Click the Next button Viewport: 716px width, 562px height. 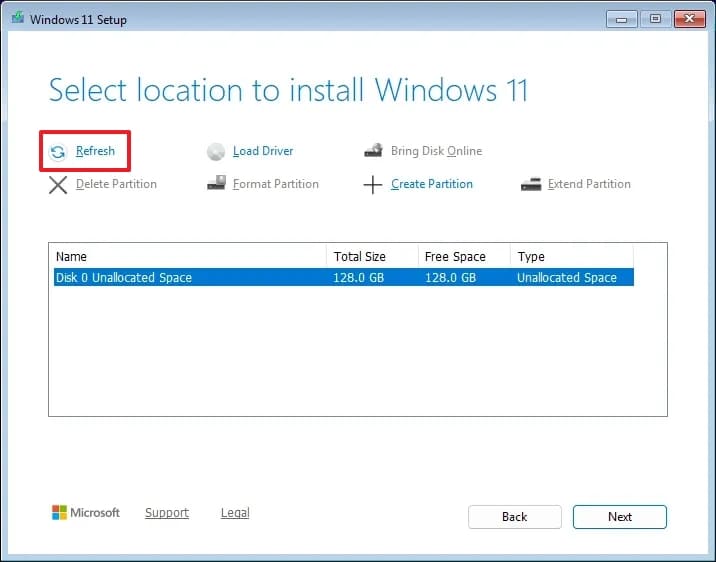[620, 517]
